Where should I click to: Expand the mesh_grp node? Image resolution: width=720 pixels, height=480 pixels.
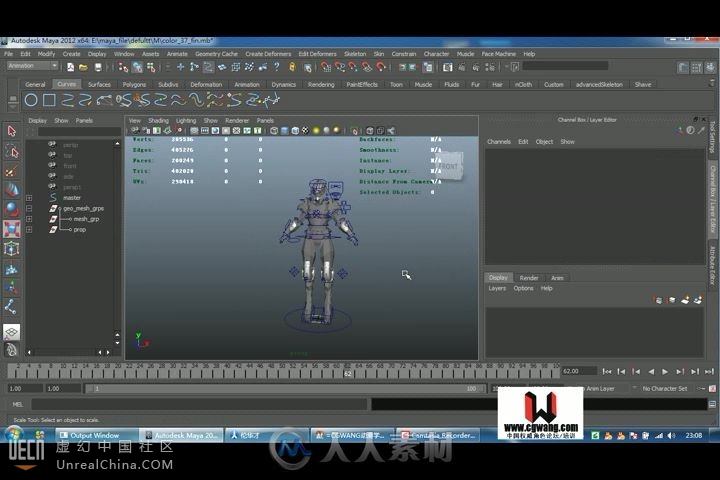point(29,219)
